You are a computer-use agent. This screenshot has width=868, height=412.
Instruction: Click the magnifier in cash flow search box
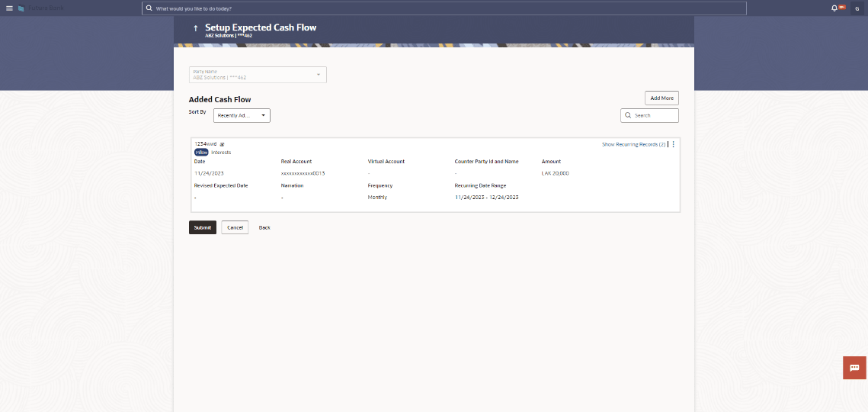point(628,115)
